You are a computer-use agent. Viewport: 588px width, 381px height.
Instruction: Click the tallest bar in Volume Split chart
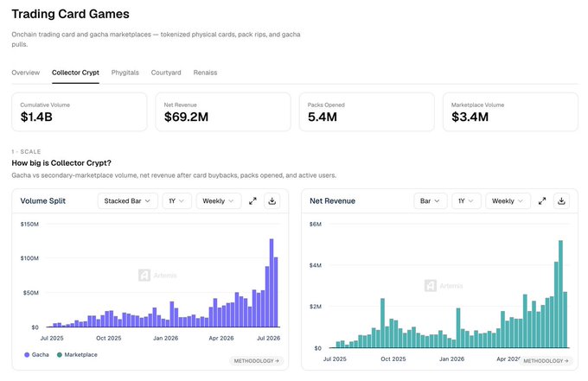coord(272,283)
